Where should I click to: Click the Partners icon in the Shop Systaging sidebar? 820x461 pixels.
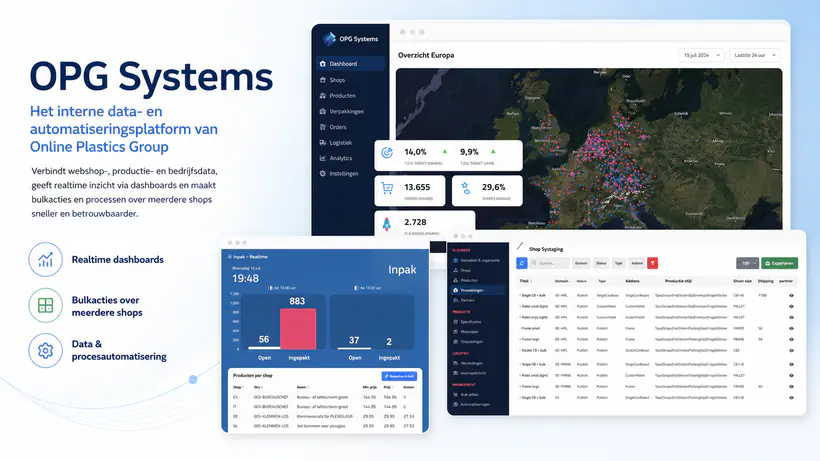[455, 300]
